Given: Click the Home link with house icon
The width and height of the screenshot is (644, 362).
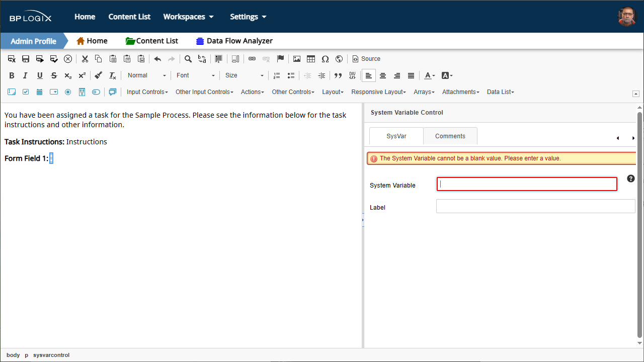Looking at the screenshot, I should pyautogui.click(x=92, y=41).
